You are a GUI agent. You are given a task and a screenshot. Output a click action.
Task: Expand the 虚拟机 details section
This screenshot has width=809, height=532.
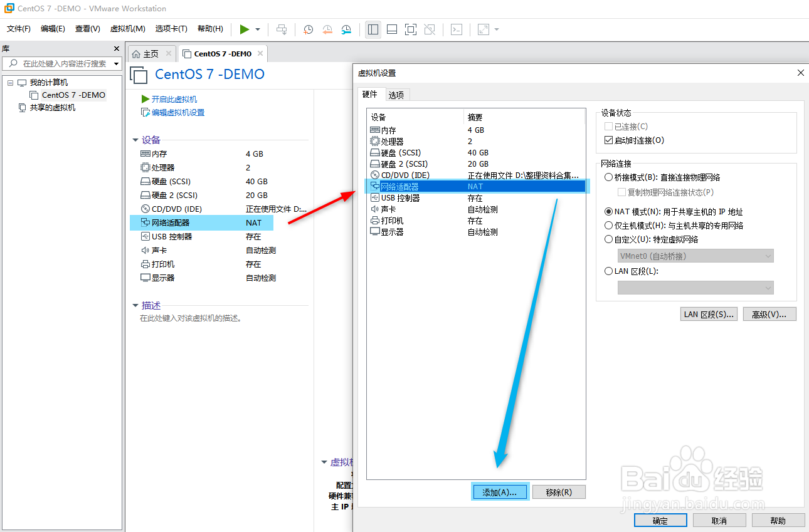[324, 462]
